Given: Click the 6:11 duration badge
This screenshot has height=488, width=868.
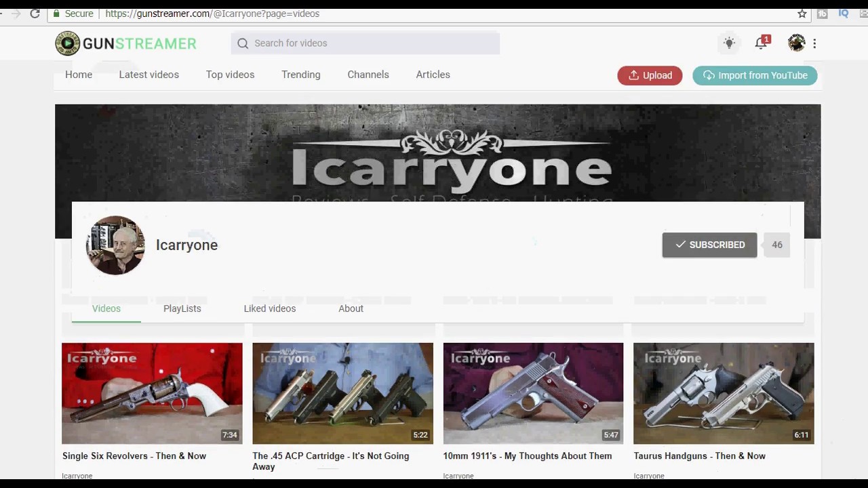Looking at the screenshot, I should point(802,435).
